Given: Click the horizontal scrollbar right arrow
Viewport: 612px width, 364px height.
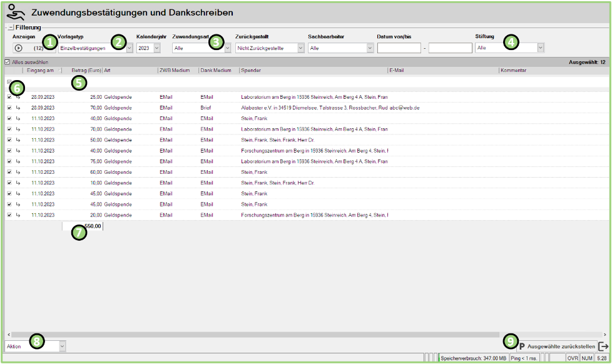Looking at the screenshot, I should [x=605, y=335].
